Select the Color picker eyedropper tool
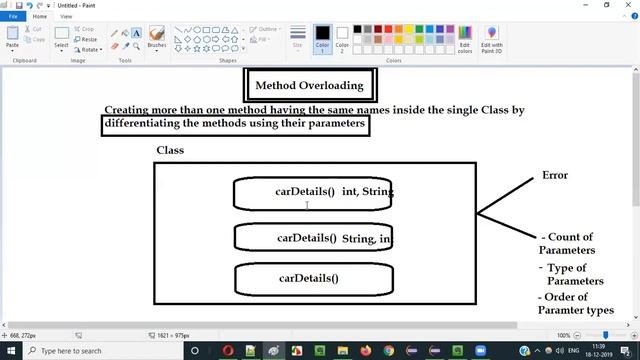 (x=126, y=46)
